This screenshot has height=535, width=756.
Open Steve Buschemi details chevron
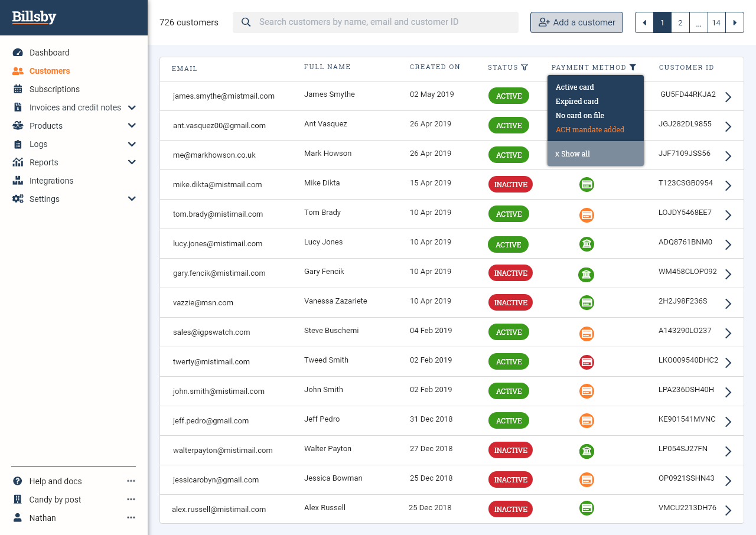[x=728, y=333]
